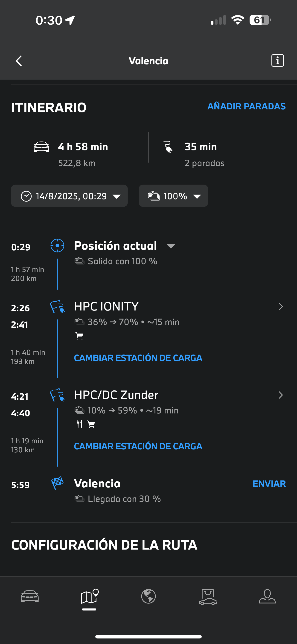Tap the Valencia checkered flag icon
The height and width of the screenshot is (644, 297).
point(57,483)
